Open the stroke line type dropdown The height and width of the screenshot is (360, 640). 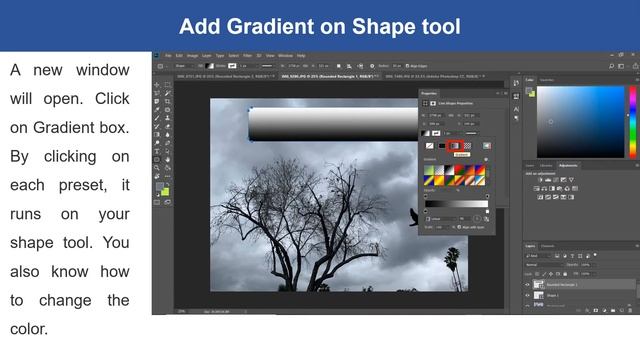coord(268,66)
